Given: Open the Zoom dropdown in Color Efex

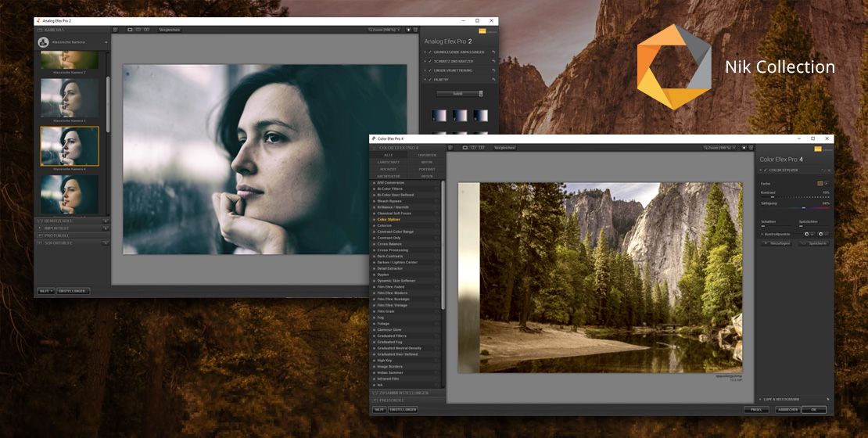Looking at the screenshot, I should [721, 148].
